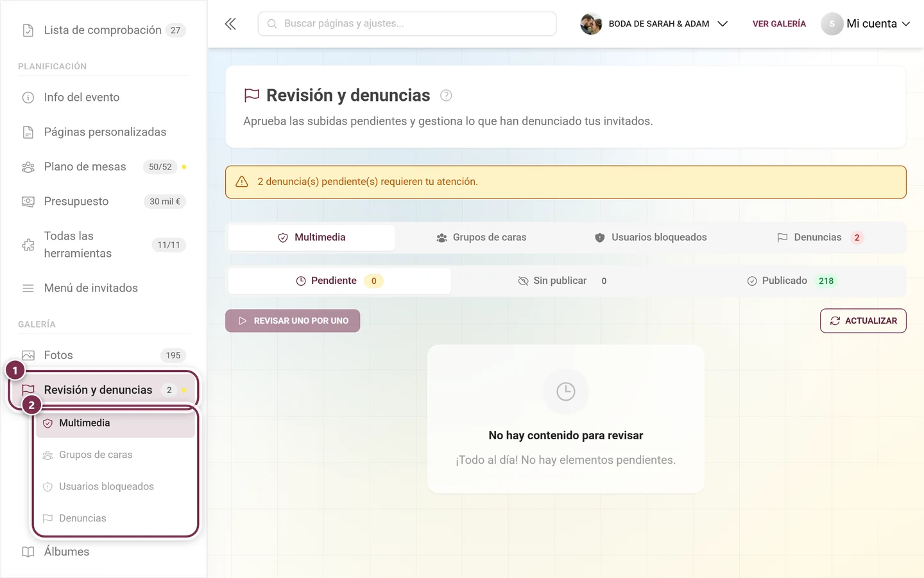The width and height of the screenshot is (924, 578).
Task: Click the Plano de mesas people icon
Action: click(28, 167)
